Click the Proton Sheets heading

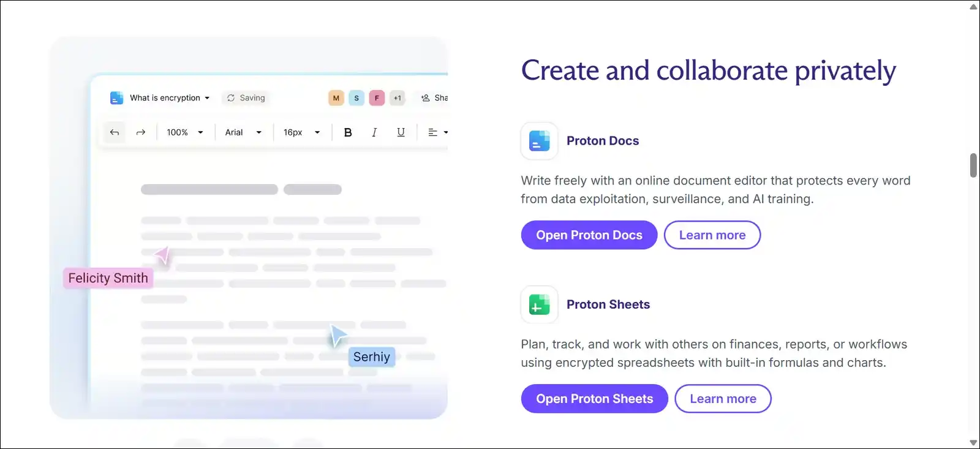pos(608,304)
